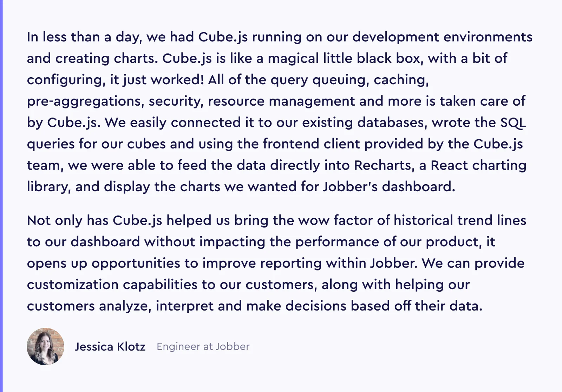Click the words development environments
The image size is (562, 392).
[x=443, y=37]
